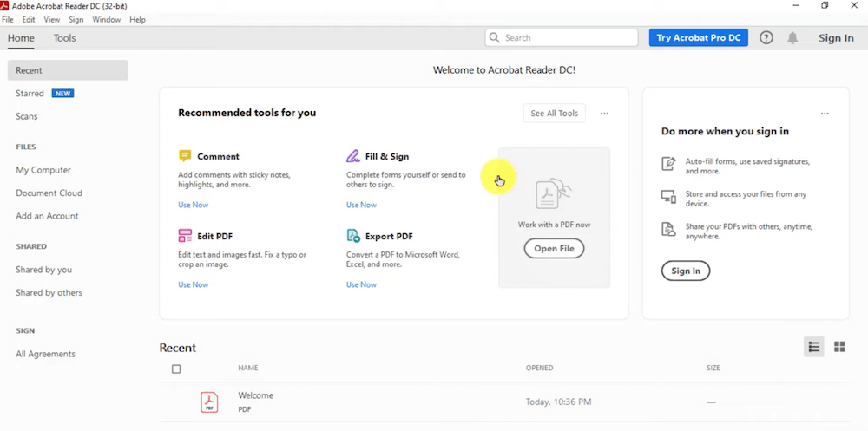Open the Help menu
Viewport: 868px width, 431px height.
click(137, 19)
